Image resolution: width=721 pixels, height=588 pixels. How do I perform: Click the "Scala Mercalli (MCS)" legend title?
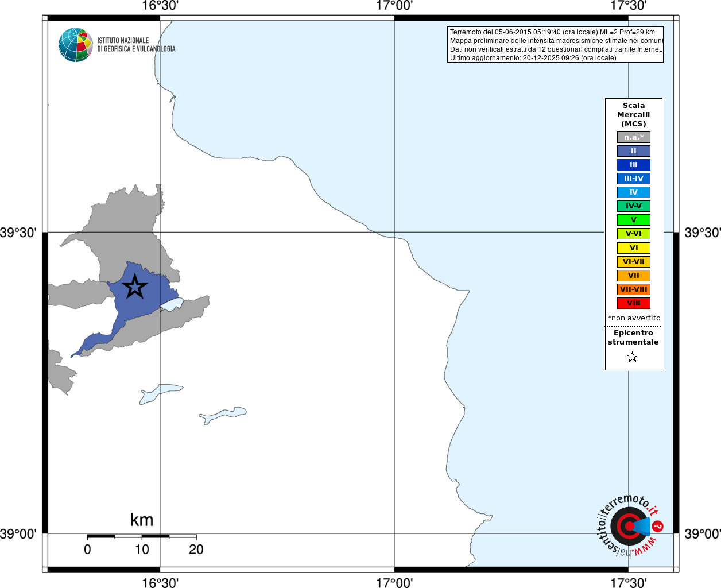[x=634, y=115]
